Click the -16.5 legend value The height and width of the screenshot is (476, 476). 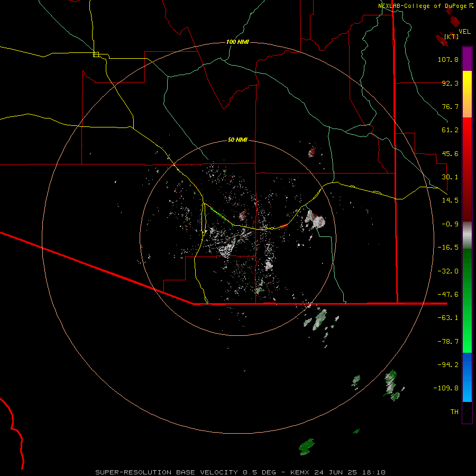448,248
